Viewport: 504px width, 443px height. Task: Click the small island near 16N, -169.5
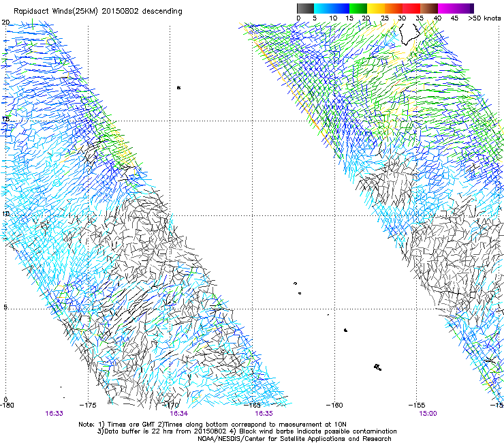pyautogui.click(x=178, y=87)
